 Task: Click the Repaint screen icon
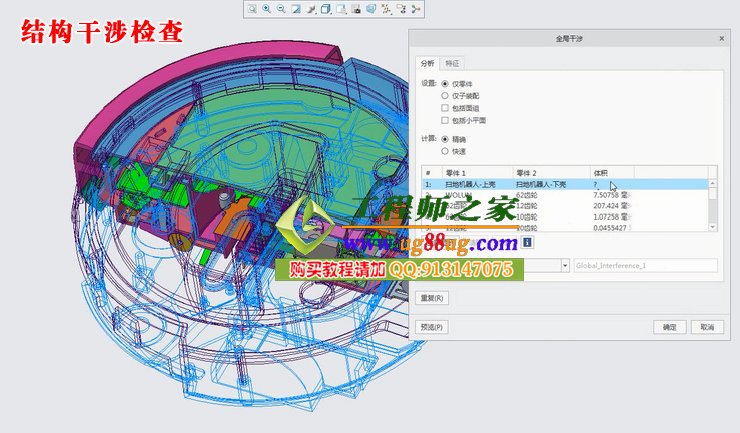pos(296,9)
